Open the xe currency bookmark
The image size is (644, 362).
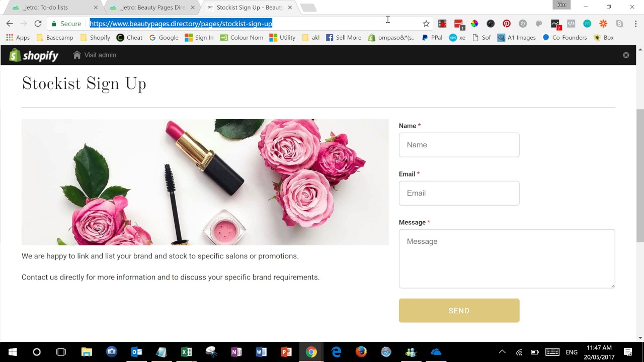(x=457, y=38)
